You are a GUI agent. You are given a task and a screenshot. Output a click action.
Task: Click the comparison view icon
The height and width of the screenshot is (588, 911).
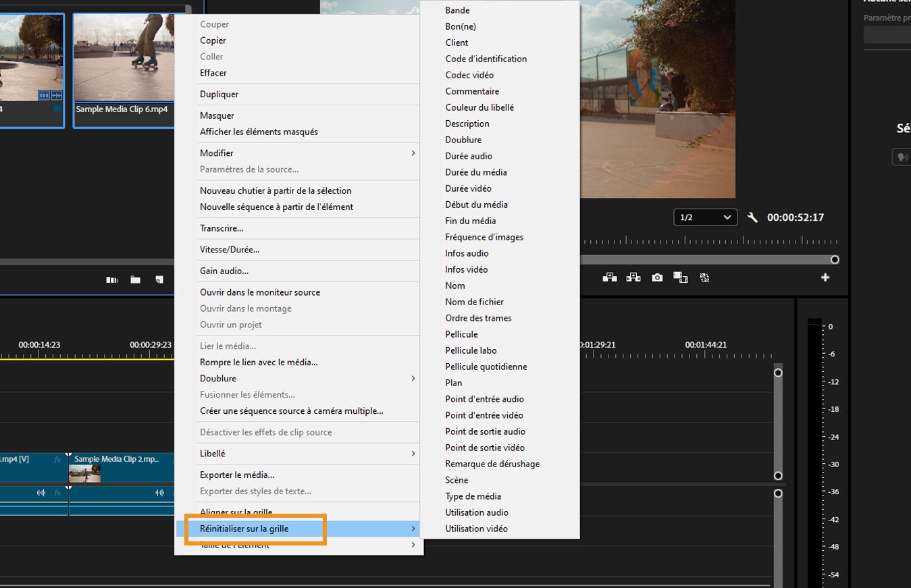tap(681, 277)
